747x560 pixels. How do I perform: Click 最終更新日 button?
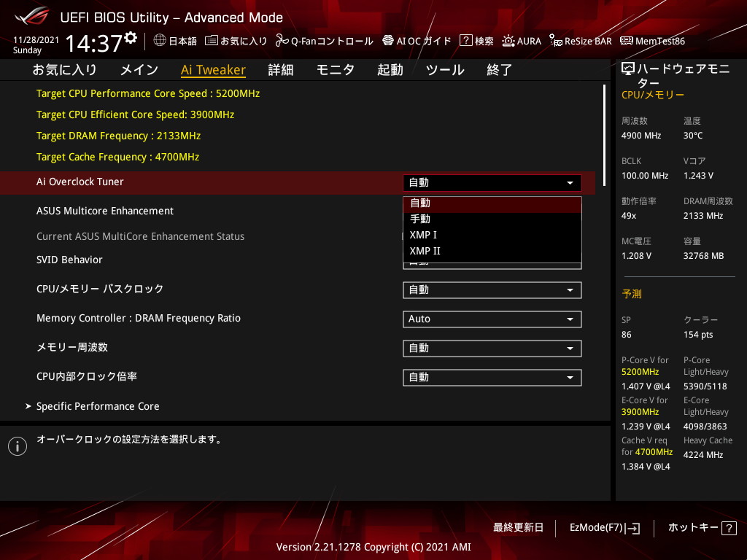(x=519, y=528)
